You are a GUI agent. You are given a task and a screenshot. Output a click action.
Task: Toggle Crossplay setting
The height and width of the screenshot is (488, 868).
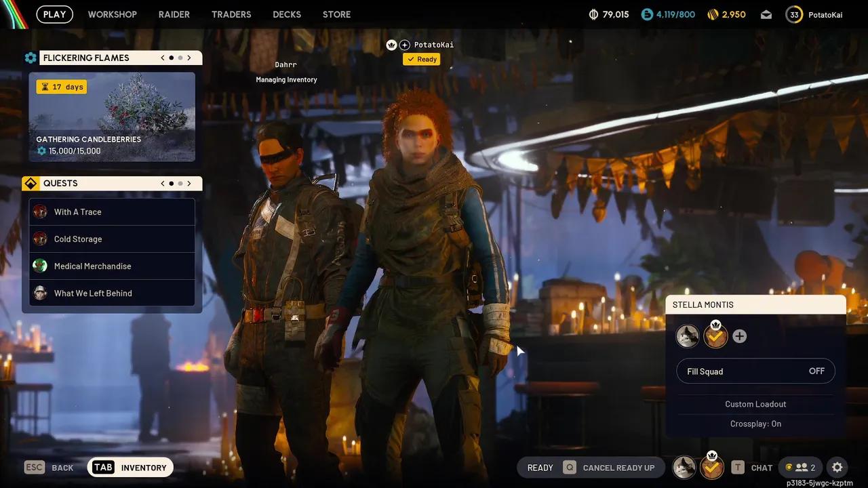tap(755, 423)
